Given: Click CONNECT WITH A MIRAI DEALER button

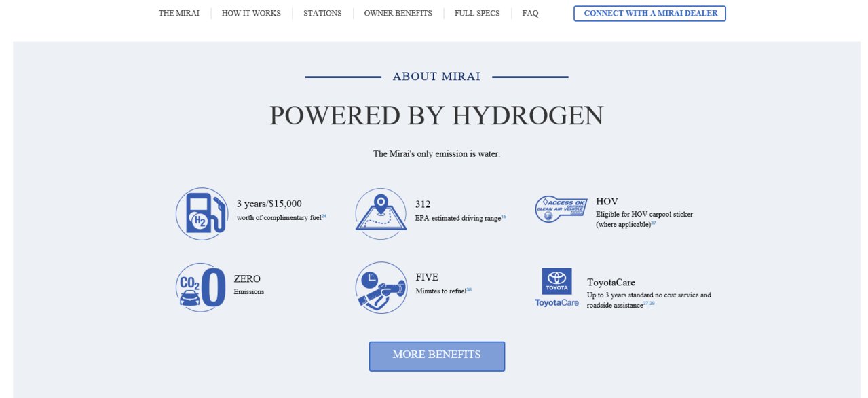Looking at the screenshot, I should (649, 14).
